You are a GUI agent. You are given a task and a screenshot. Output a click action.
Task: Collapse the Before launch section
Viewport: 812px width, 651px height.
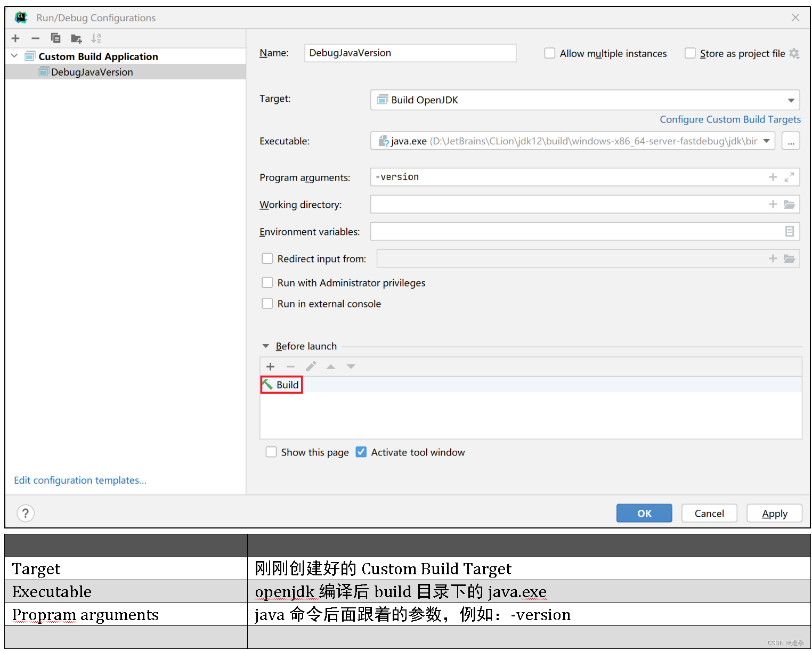266,346
